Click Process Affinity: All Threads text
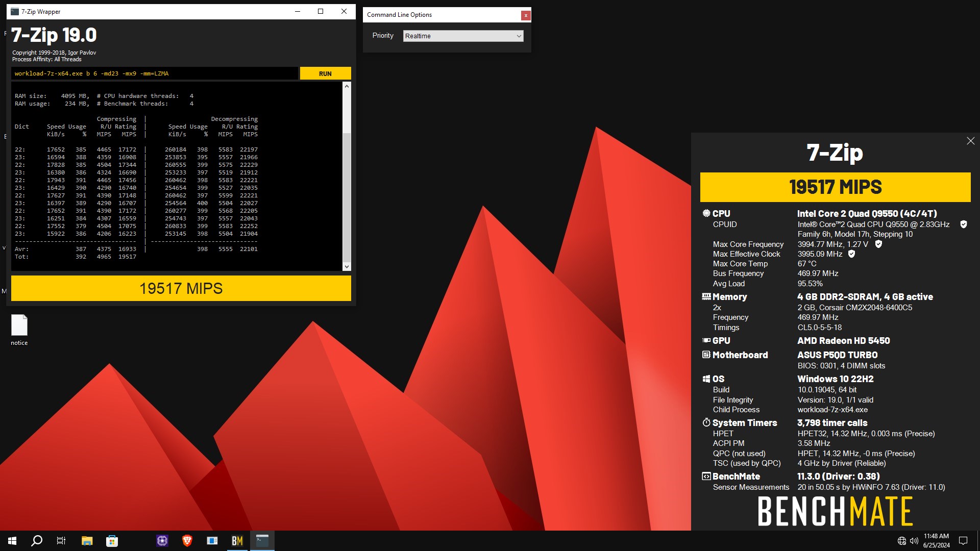Image resolution: width=980 pixels, height=551 pixels. tap(47, 59)
